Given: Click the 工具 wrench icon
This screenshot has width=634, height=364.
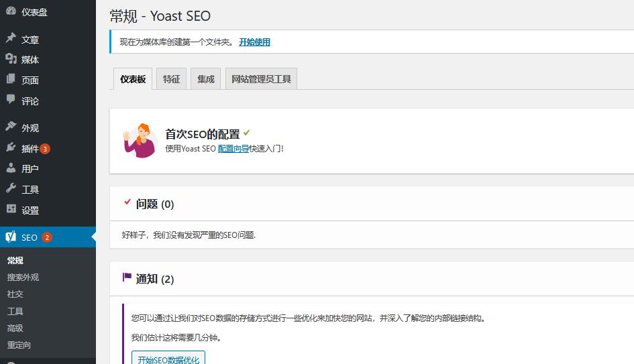Looking at the screenshot, I should [x=11, y=189].
